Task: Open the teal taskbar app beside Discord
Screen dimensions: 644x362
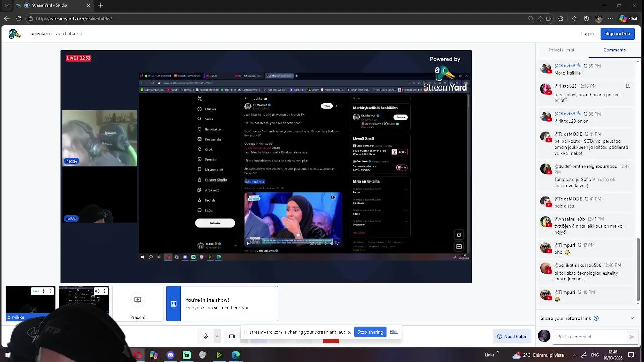Action: [187, 355]
